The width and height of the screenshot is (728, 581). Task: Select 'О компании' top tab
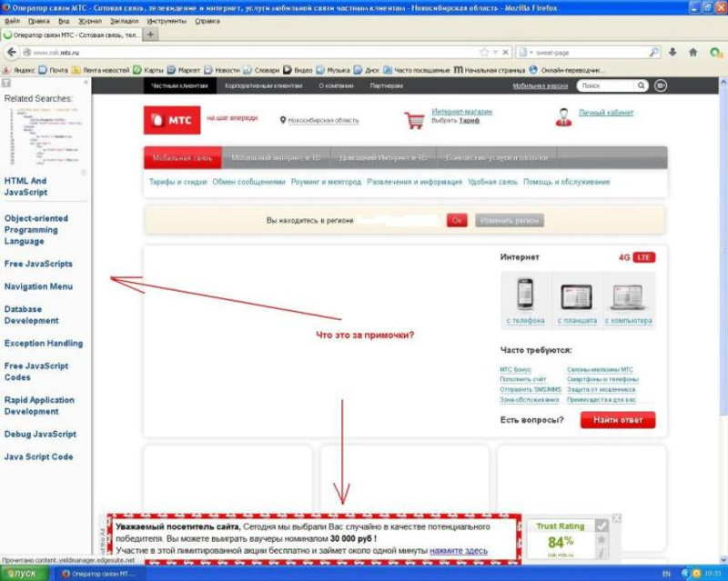pyautogui.click(x=336, y=85)
